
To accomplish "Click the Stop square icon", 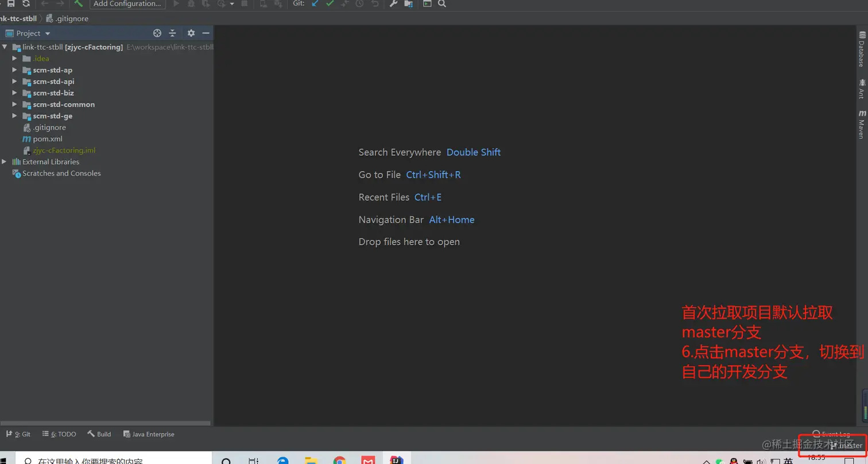I will tap(245, 3).
